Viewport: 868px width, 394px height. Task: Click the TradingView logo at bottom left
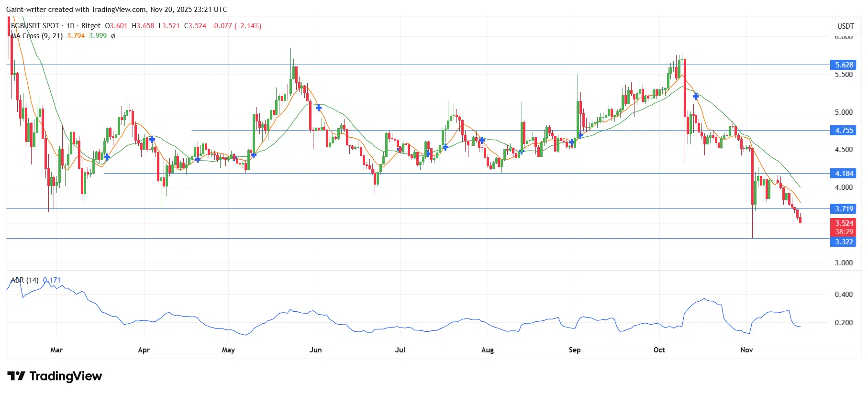pos(55,376)
